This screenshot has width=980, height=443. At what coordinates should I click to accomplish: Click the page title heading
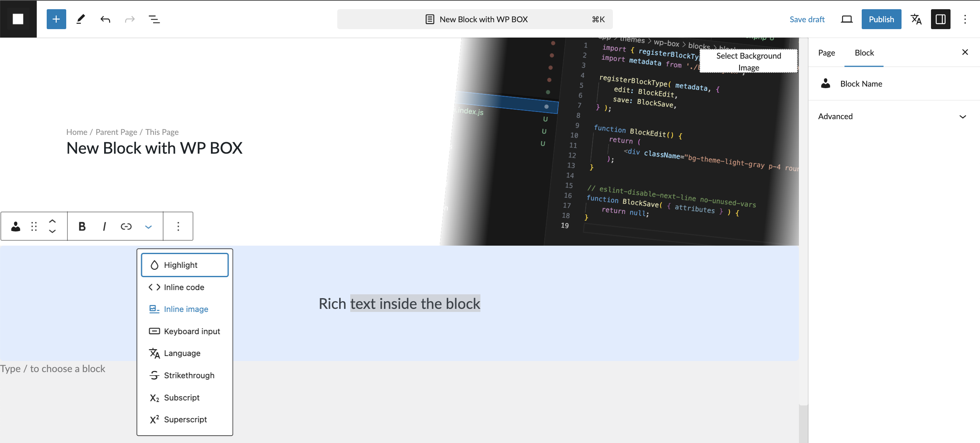coord(154,148)
